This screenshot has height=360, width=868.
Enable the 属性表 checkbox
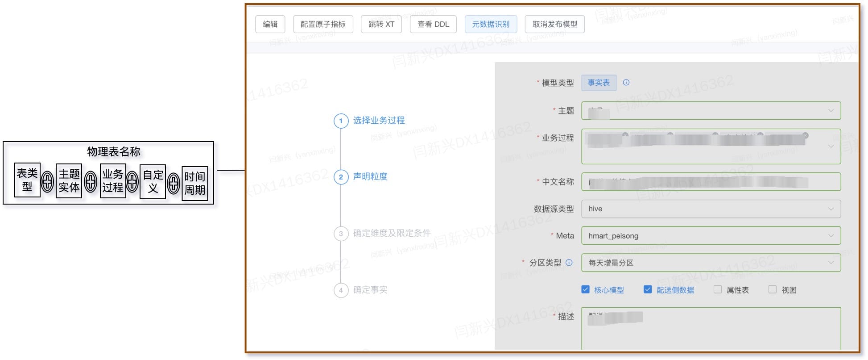click(717, 289)
